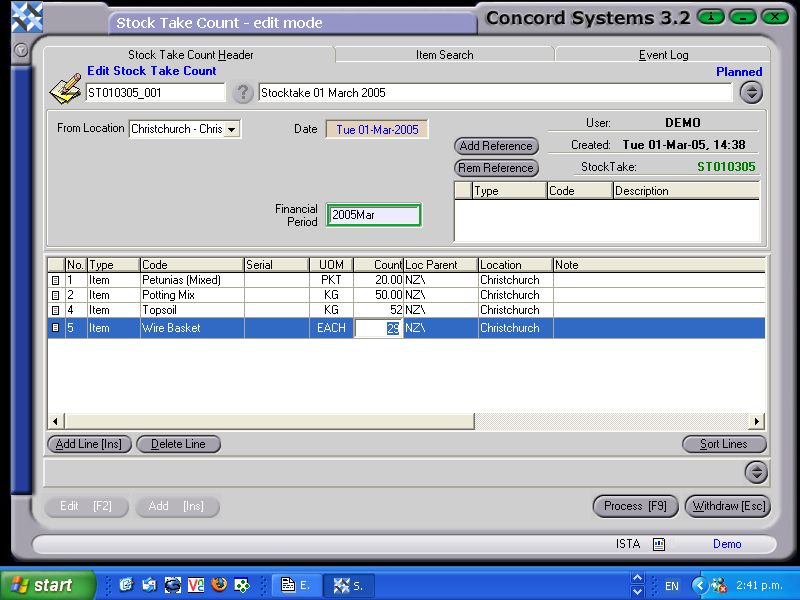Click the question mark help icon beside reference field
This screenshot has height=600, width=800.
(x=243, y=91)
